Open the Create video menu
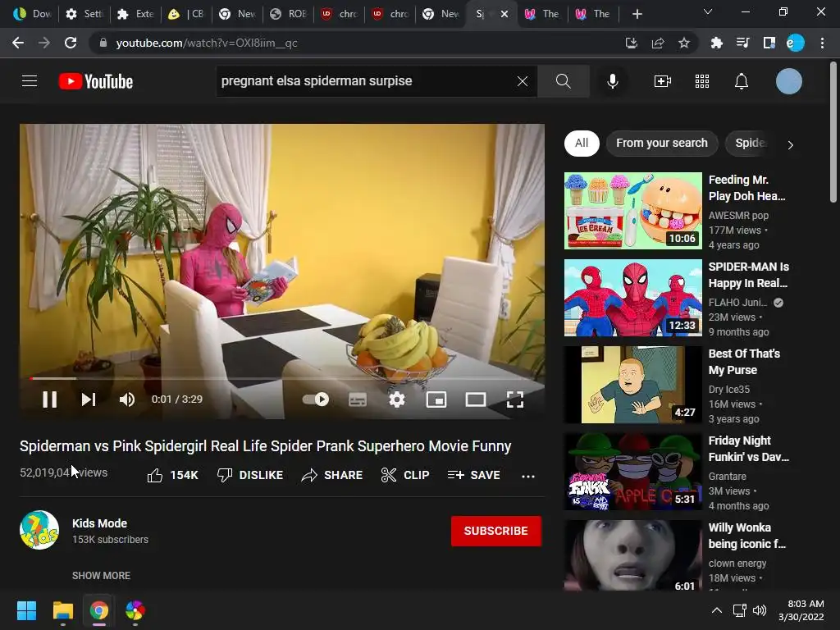Image resolution: width=840 pixels, height=630 pixels. click(662, 81)
